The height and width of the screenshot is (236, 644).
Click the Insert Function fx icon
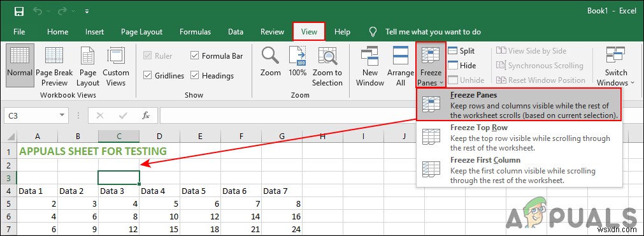(x=146, y=115)
